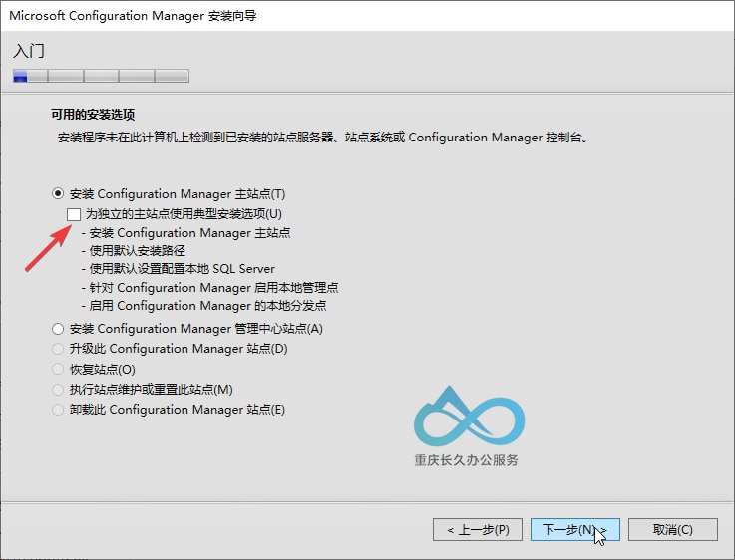Select the install primary site (T) radio button
This screenshot has width=735, height=560.
click(58, 194)
